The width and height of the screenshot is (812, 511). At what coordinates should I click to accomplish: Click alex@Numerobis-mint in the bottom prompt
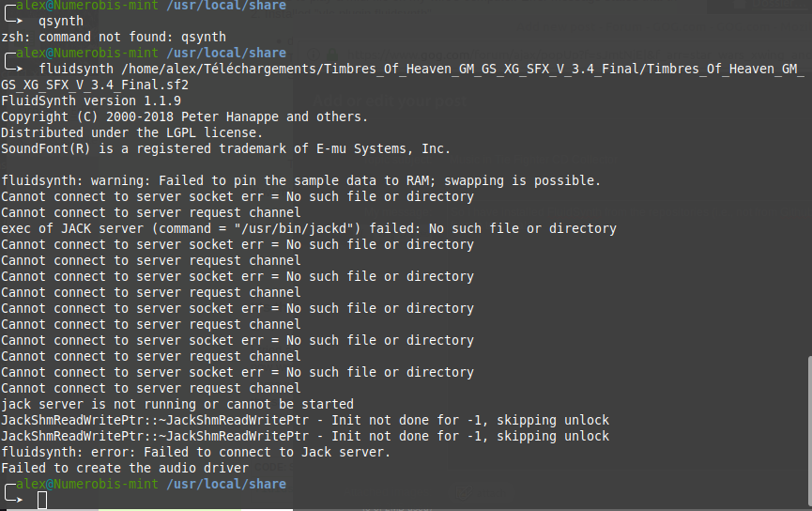click(x=87, y=484)
